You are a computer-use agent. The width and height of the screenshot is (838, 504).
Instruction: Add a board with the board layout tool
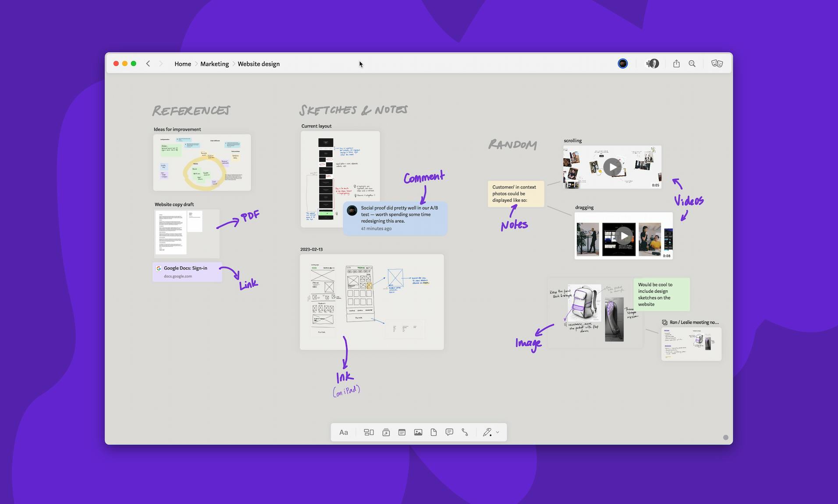point(369,433)
